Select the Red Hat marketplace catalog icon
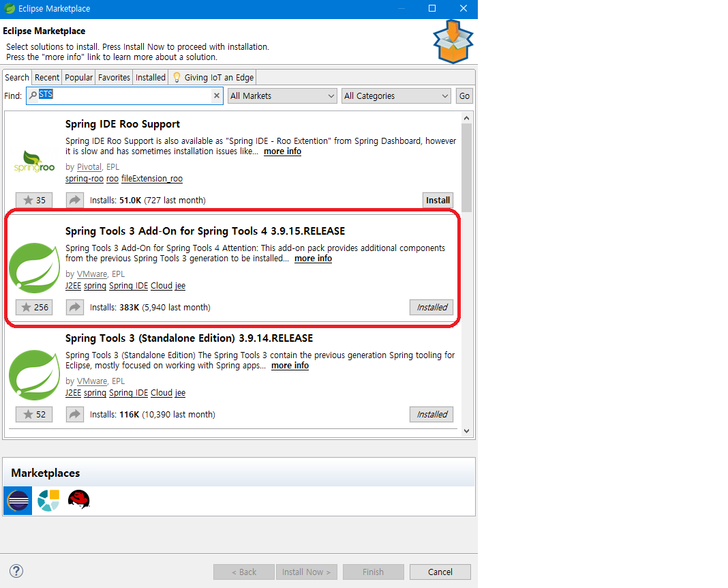This screenshot has height=588, width=728. pyautogui.click(x=78, y=500)
